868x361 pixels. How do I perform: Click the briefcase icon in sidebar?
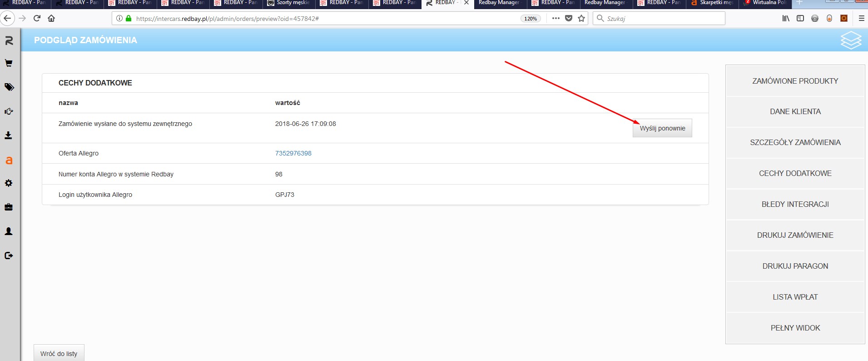(x=9, y=207)
